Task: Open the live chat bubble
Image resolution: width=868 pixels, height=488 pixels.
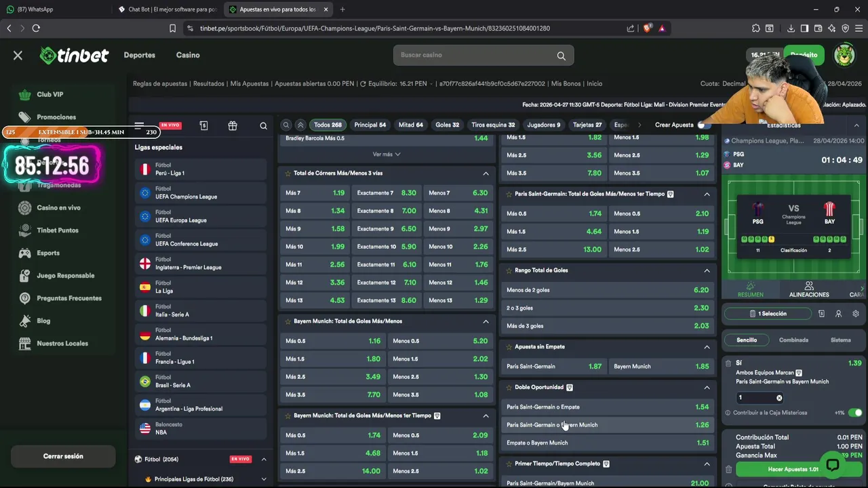Action: pyautogui.click(x=832, y=465)
